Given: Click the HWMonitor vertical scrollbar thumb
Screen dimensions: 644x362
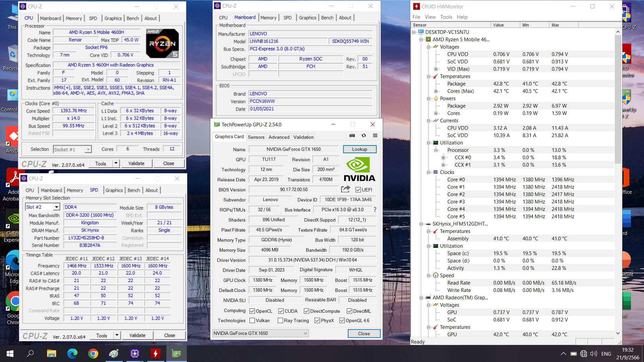Looking at the screenshot, I should point(618,99).
